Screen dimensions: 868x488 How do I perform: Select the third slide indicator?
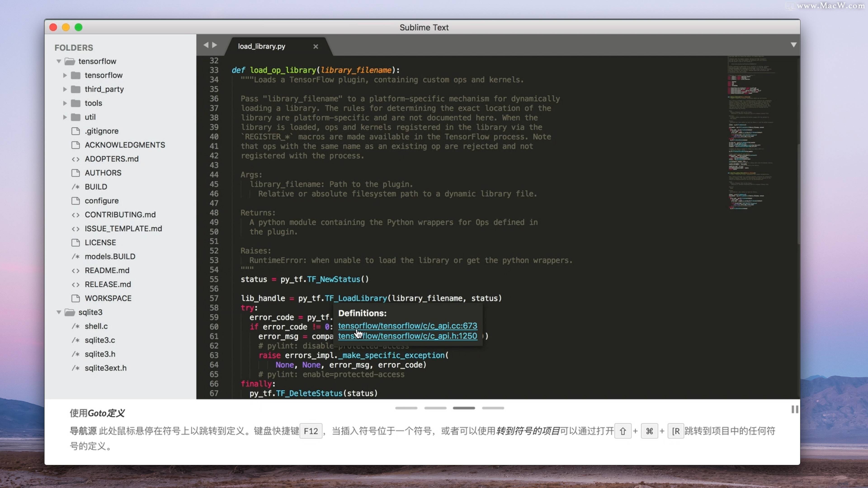tap(464, 408)
